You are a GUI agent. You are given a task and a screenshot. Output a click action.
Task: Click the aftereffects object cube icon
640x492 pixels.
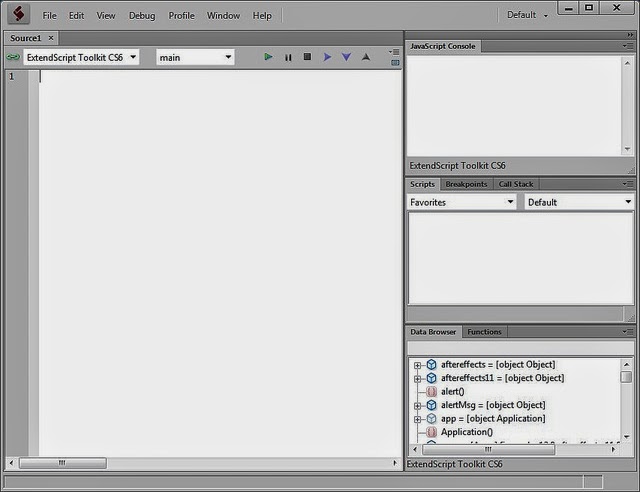(431, 365)
